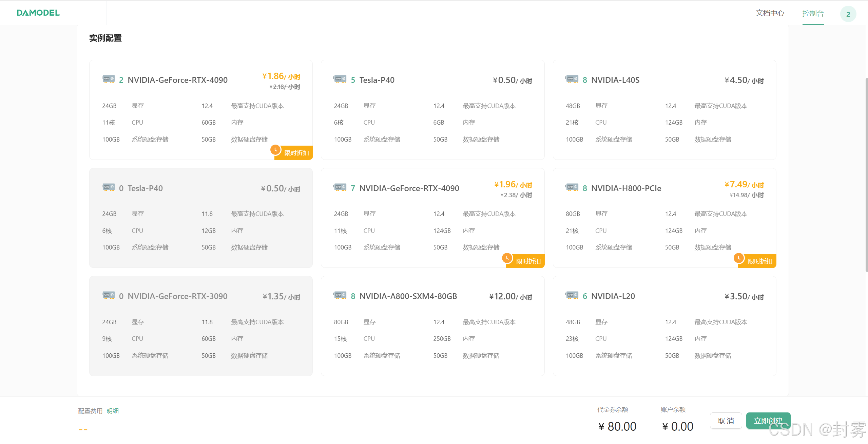This screenshot has width=868, height=444.
Task: Click the vertical page scrollbar
Action: 866,174
